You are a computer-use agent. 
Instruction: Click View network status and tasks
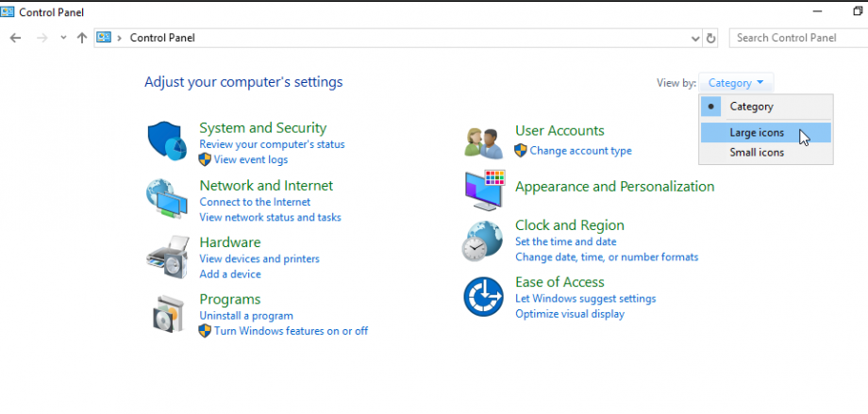(270, 217)
